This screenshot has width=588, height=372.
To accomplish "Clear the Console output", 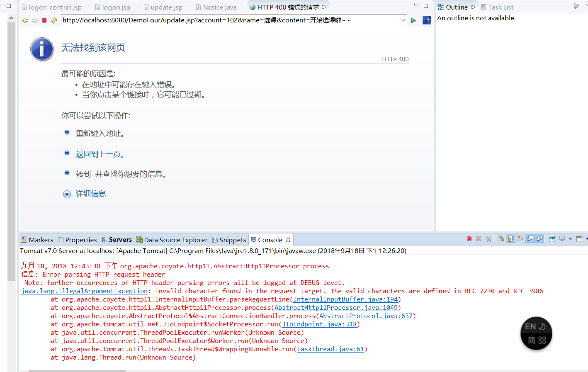I will pyautogui.click(x=501, y=238).
